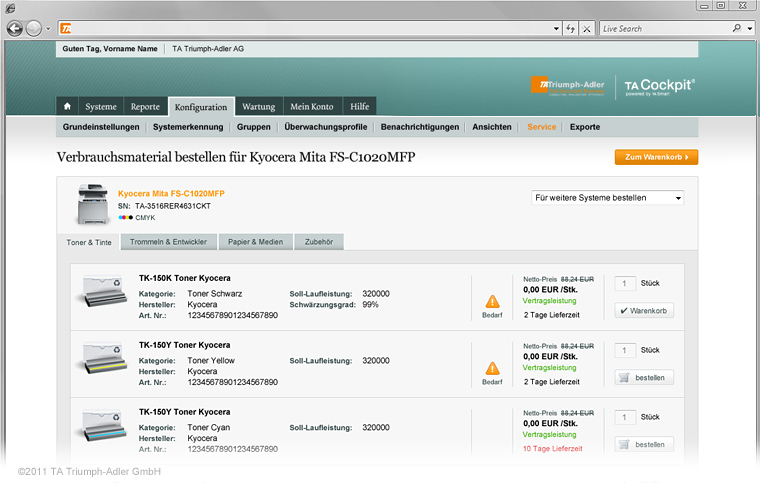Go to Systemerkennung submenu

coord(188,127)
